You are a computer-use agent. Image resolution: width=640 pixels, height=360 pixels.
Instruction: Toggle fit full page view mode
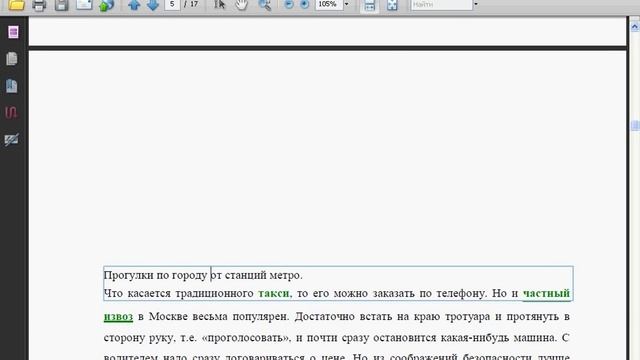point(392,5)
